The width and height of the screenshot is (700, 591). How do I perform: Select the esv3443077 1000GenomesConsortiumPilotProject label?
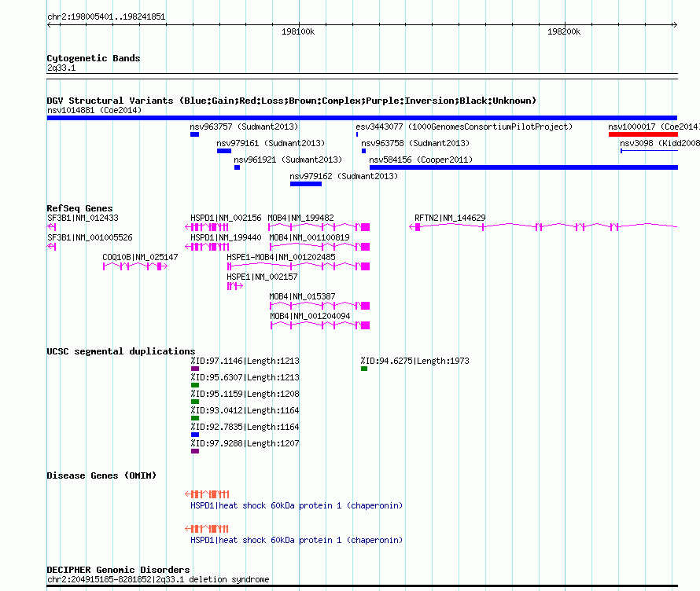pos(464,127)
